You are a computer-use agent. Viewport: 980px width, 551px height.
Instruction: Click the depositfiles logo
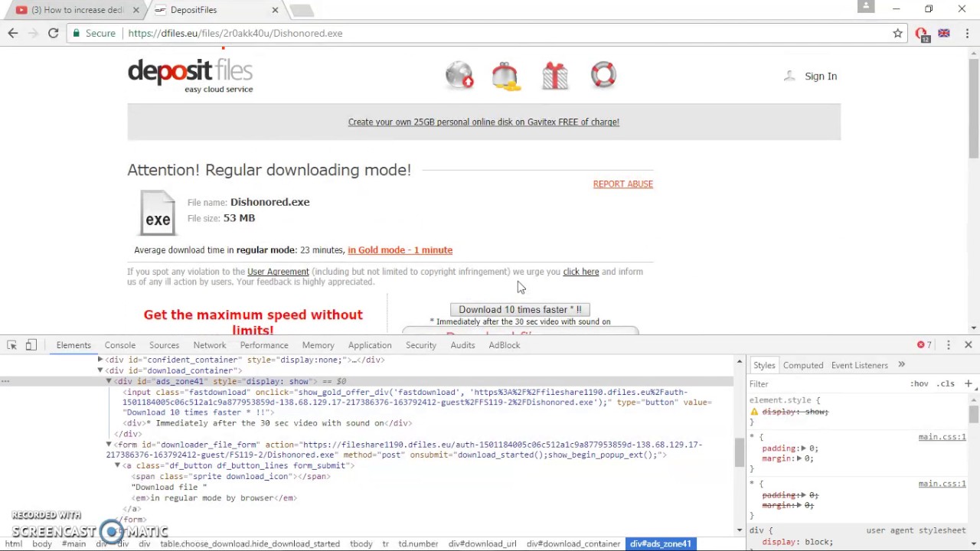(x=190, y=75)
